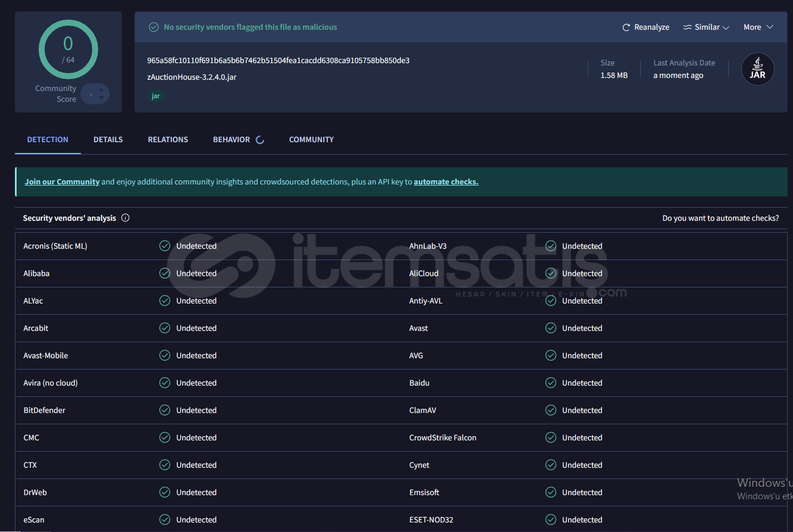Open the More dropdown menu
Image resolution: width=793 pixels, height=532 pixels.
pos(758,27)
